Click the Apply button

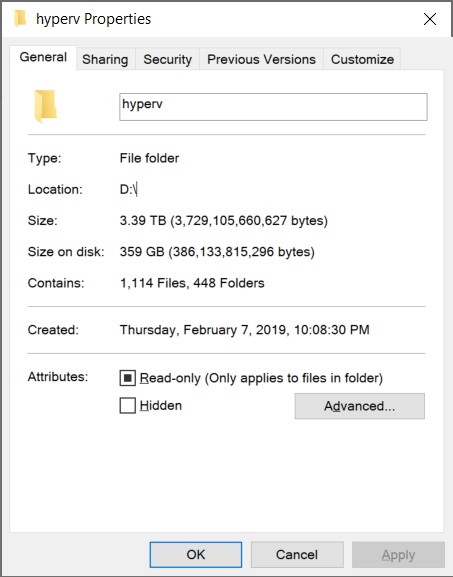tap(398, 555)
